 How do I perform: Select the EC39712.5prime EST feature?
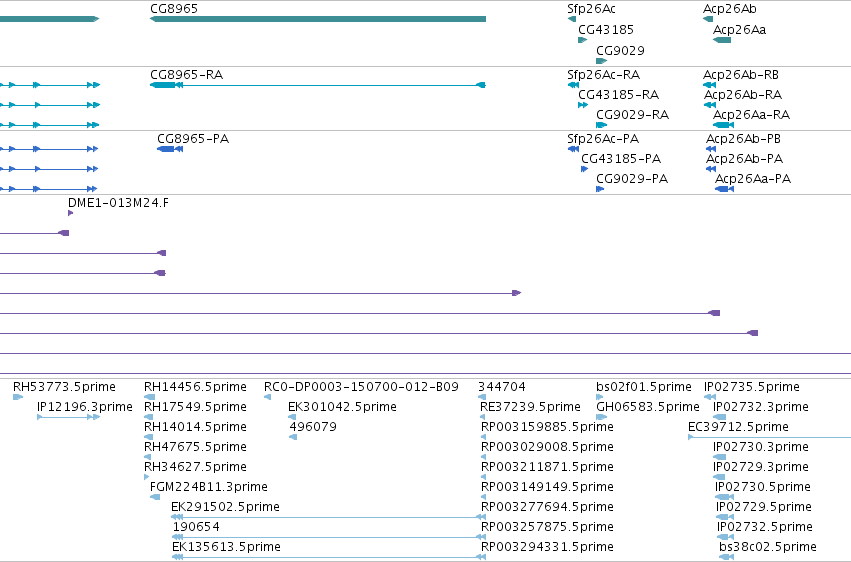[769, 437]
